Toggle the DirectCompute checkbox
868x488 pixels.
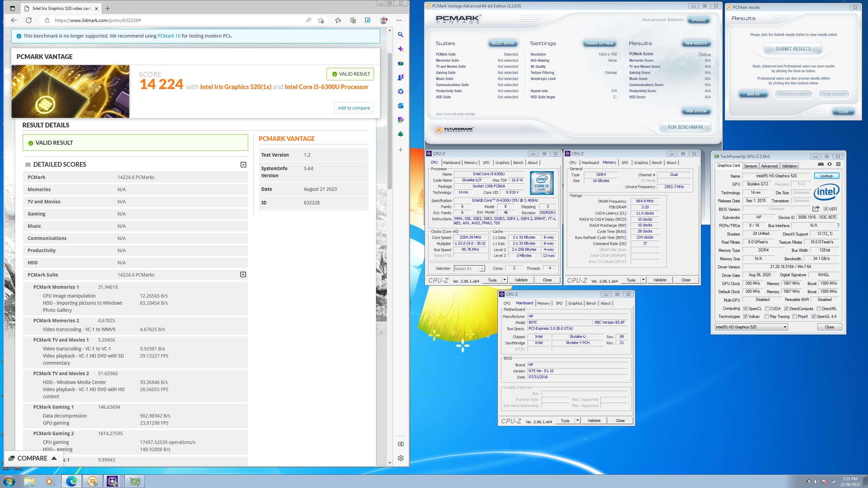coord(786,309)
